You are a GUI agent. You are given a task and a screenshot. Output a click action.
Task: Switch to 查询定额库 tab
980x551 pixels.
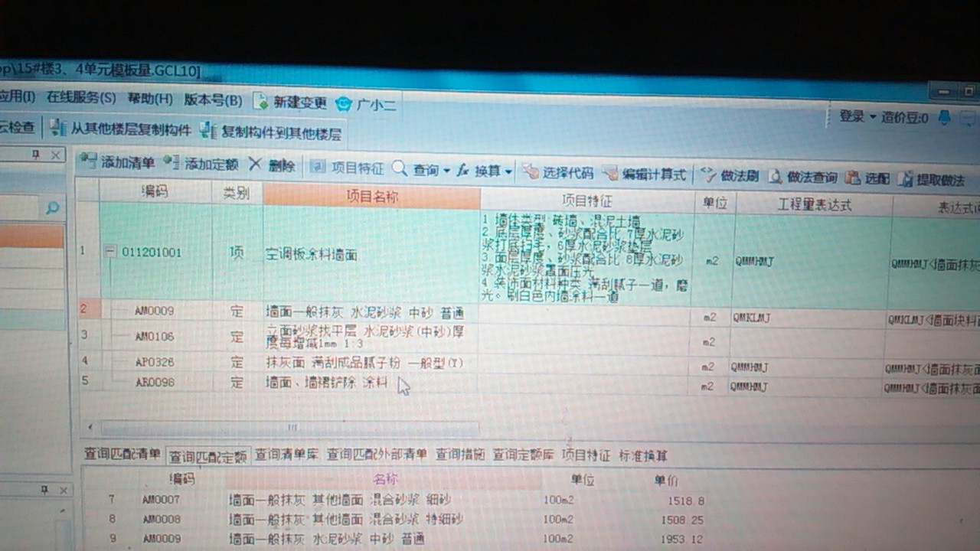pos(524,455)
